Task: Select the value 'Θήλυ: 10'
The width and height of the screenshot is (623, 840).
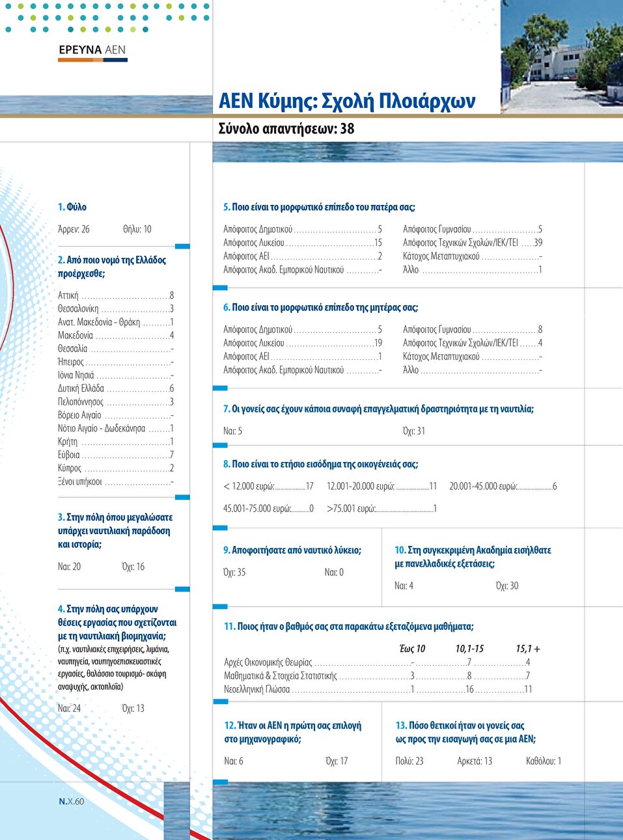Action: [137, 229]
